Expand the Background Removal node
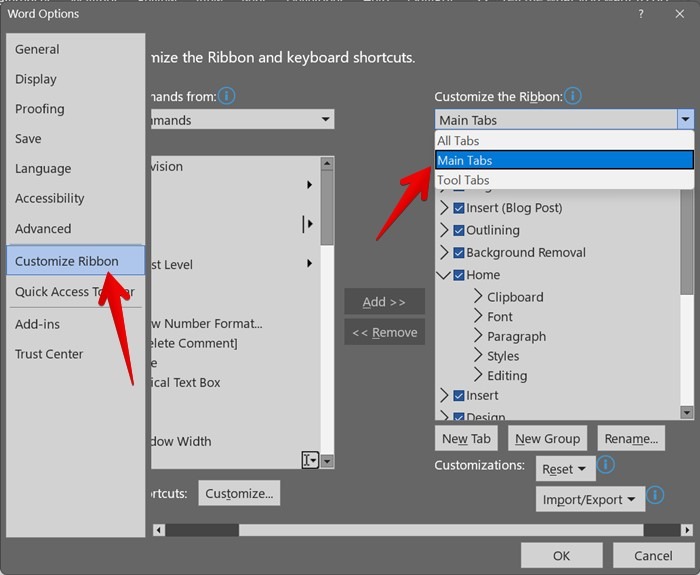The image size is (700, 575). [444, 252]
